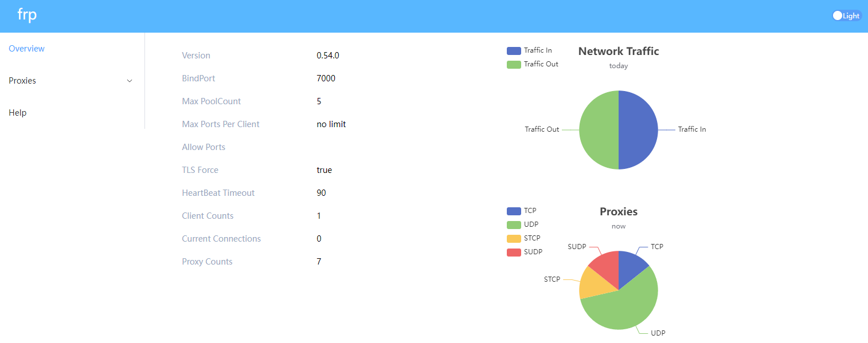Toggle the Light/Dark theme switch

[846, 16]
